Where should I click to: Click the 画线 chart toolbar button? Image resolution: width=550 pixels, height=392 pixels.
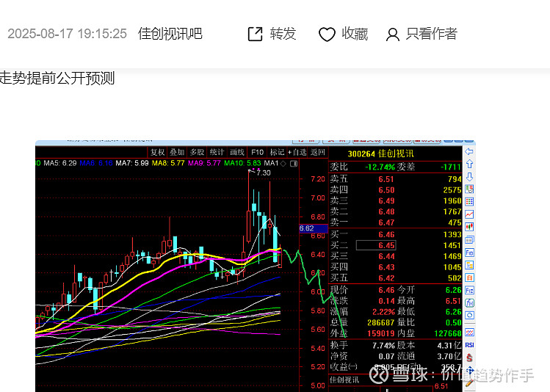click(236, 152)
